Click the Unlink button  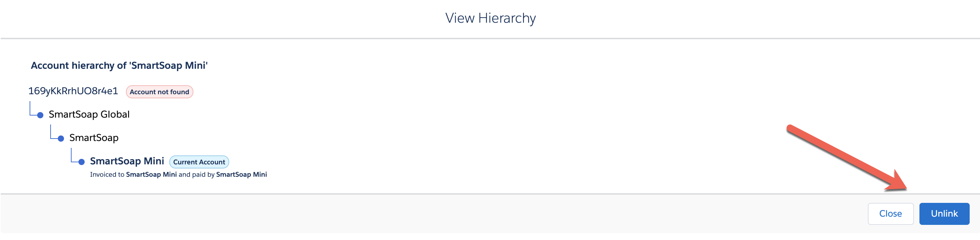(944, 214)
